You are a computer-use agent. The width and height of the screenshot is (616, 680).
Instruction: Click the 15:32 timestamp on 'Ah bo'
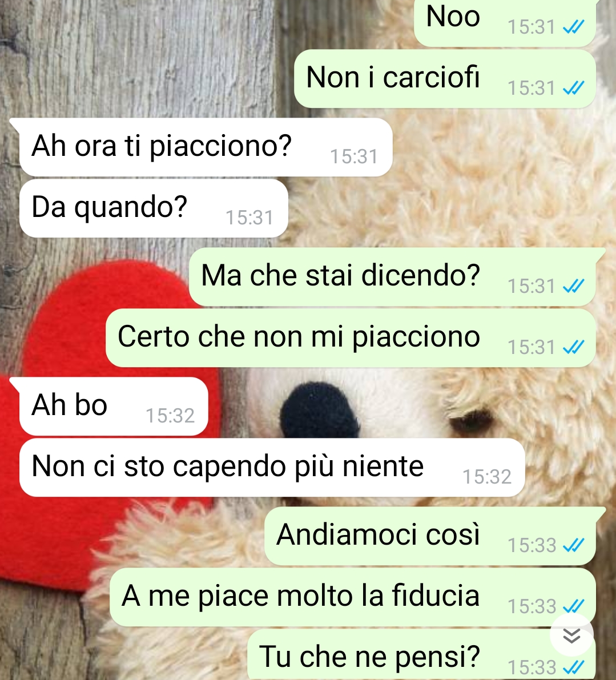[x=170, y=416]
